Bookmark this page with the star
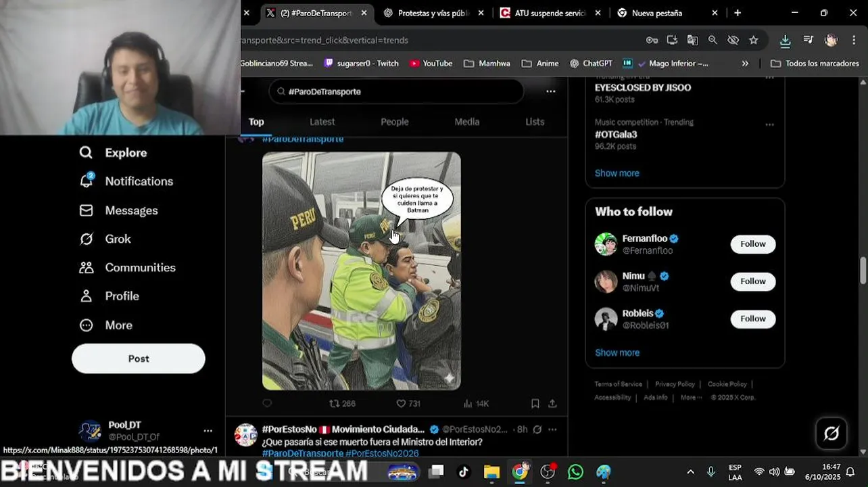Screen dimensions: 868x487 753,40
